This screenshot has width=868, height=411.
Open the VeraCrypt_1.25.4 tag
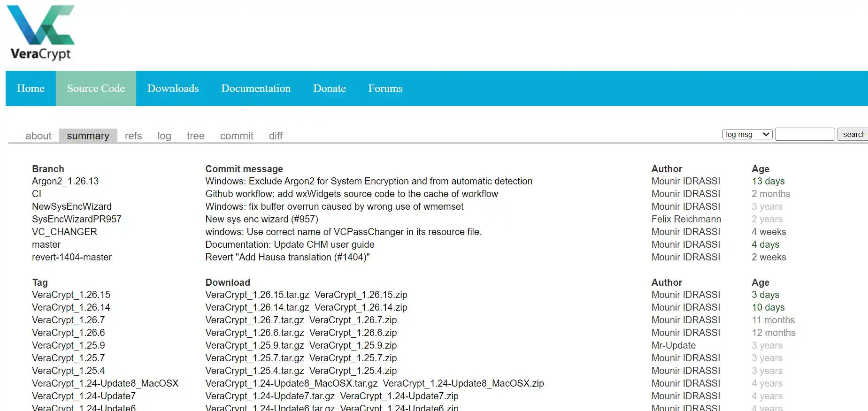tap(69, 371)
